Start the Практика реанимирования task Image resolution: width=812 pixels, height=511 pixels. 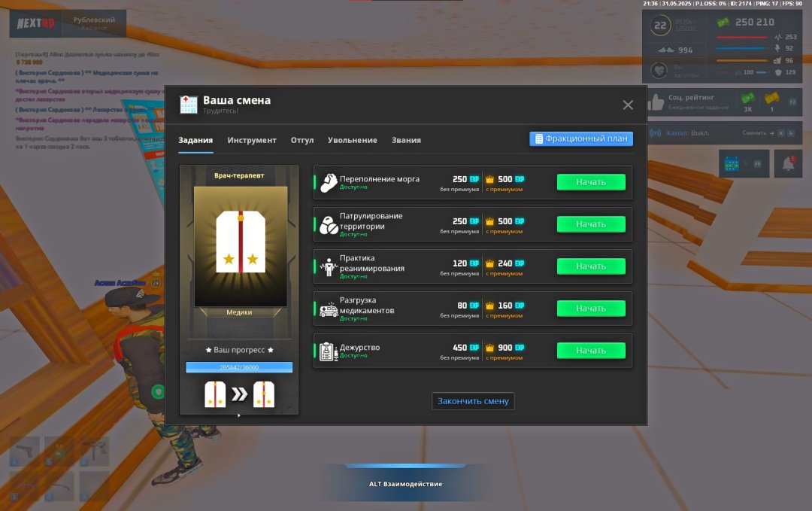(590, 266)
